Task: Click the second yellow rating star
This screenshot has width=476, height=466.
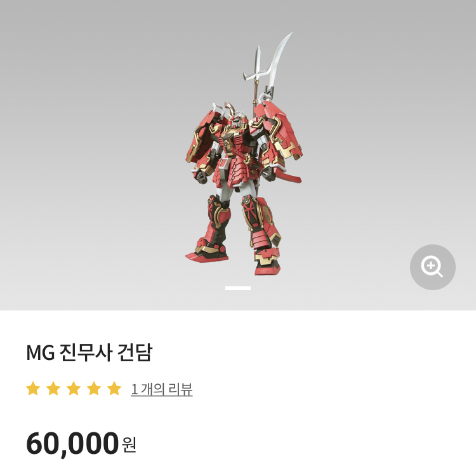Action: 53,389
